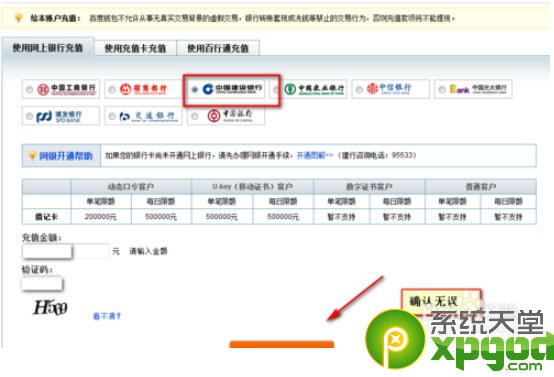Switch to 使用充值卡充值 tab
The height and width of the screenshot is (377, 554).
(135, 48)
